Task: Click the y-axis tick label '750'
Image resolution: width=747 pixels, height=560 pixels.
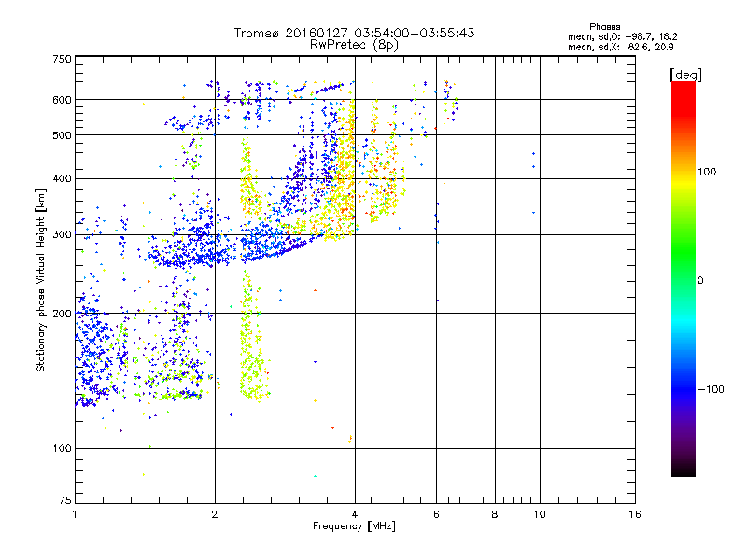Action: tap(62, 59)
